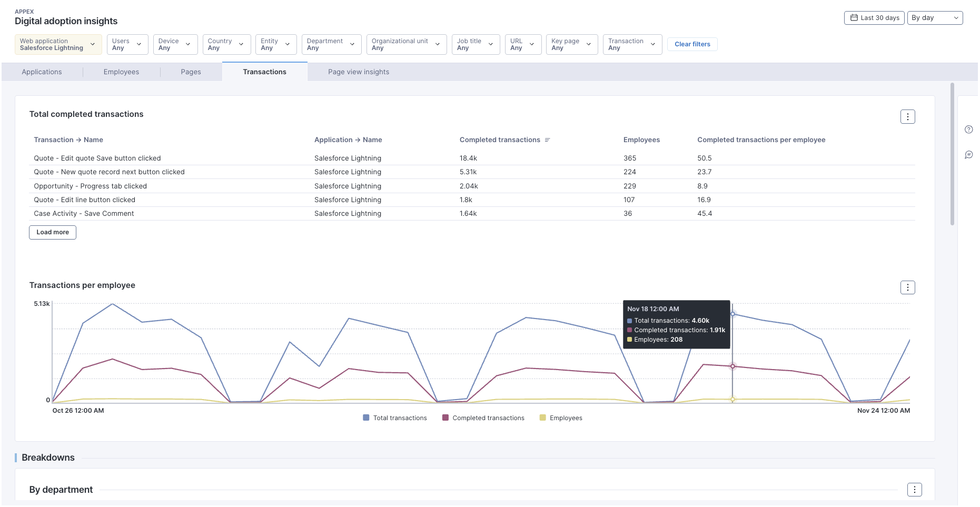Open the By day granularity dropdown
Screen dimensions: 980x507
click(935, 18)
